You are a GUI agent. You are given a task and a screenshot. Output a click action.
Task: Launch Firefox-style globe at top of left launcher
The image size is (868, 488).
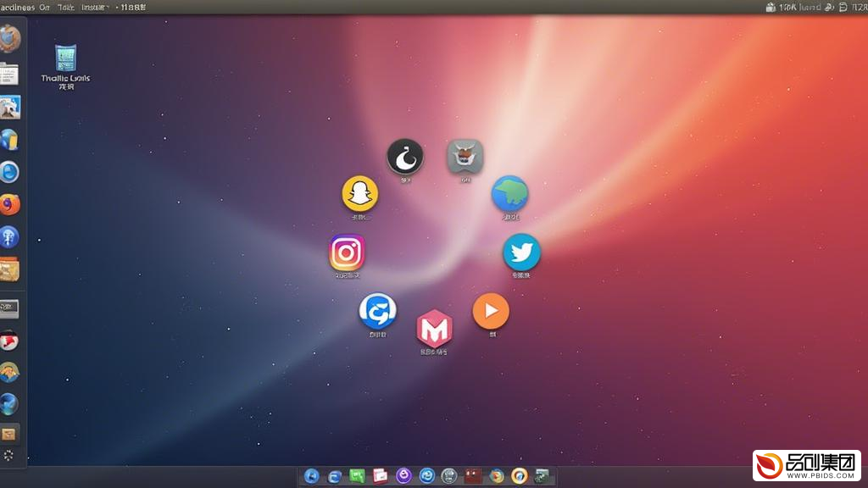tap(9, 39)
